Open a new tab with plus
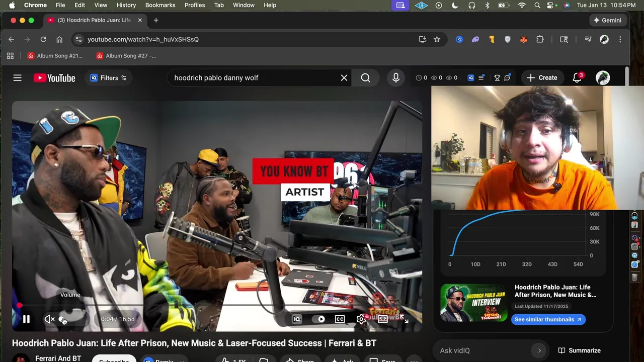The width and height of the screenshot is (644, 362). (156, 20)
